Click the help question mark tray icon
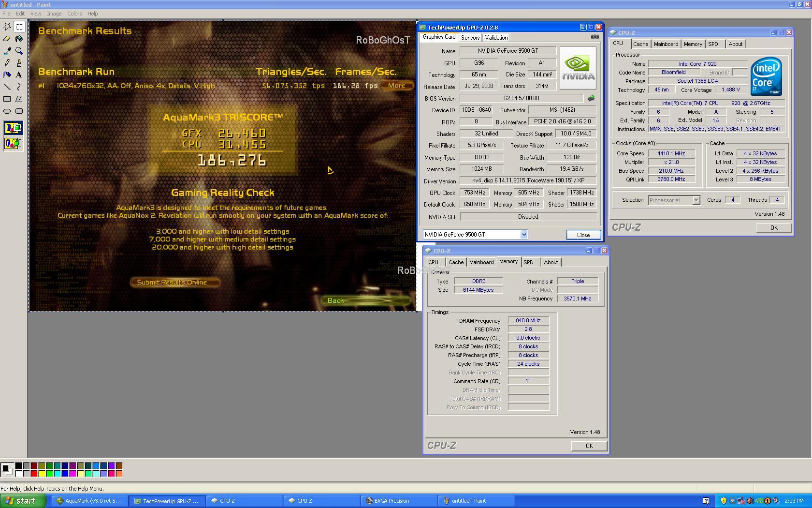 click(706, 501)
